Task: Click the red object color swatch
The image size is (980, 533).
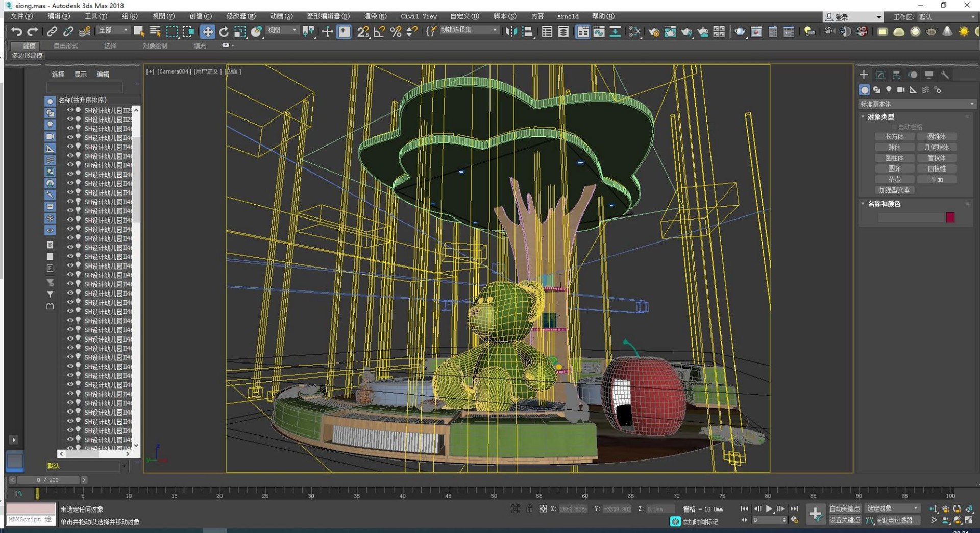Action: (x=950, y=217)
